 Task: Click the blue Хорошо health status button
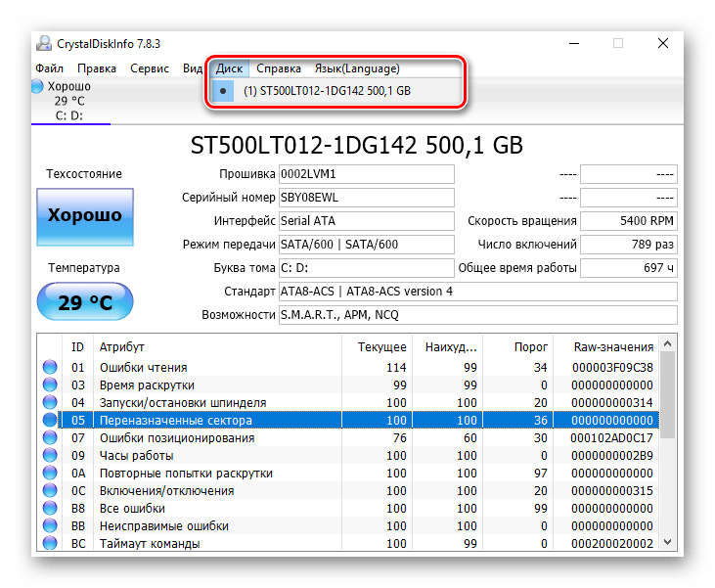coord(85,217)
